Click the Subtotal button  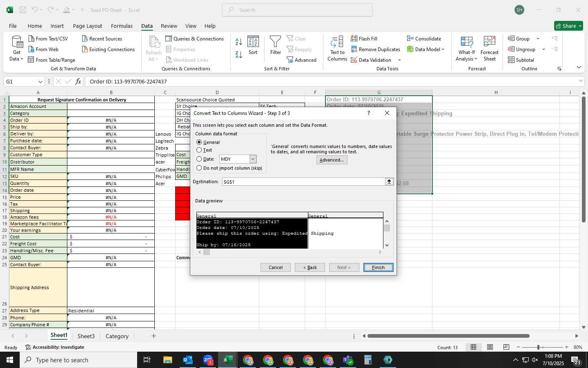click(521, 60)
